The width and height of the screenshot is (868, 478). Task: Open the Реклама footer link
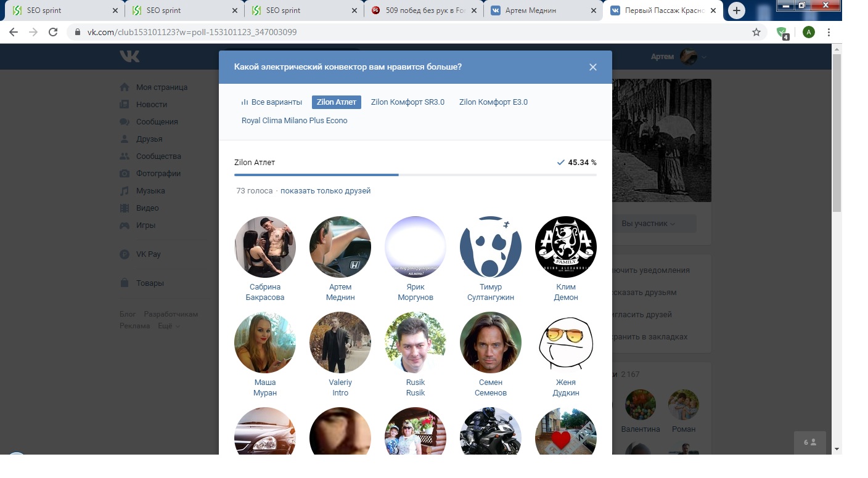pyautogui.click(x=135, y=326)
